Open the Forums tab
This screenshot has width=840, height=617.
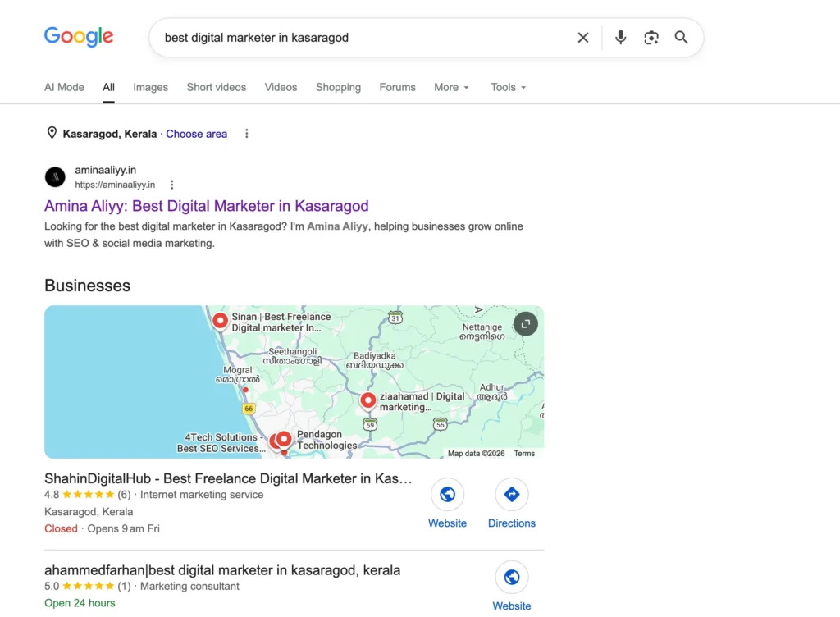tap(398, 87)
